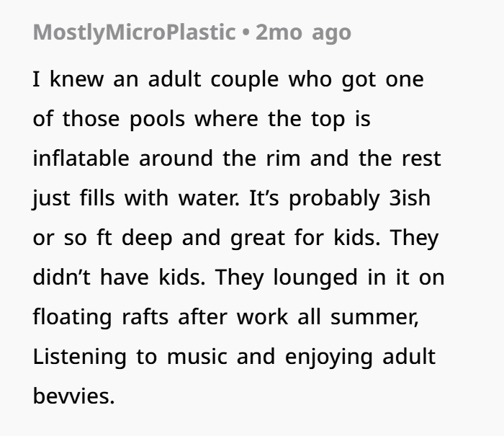Click the word 'Listening' in the comment
Viewport: 504px width, 436px height.
pyautogui.click(x=80, y=358)
